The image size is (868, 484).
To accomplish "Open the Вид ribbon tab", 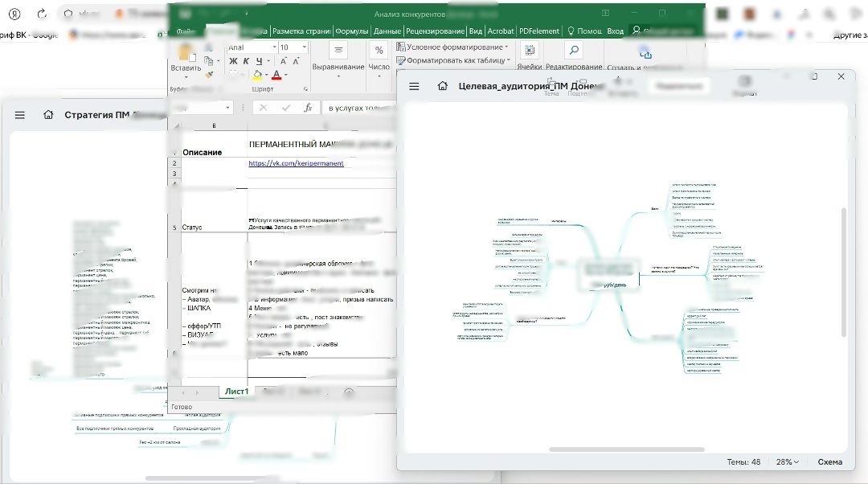I will (476, 31).
